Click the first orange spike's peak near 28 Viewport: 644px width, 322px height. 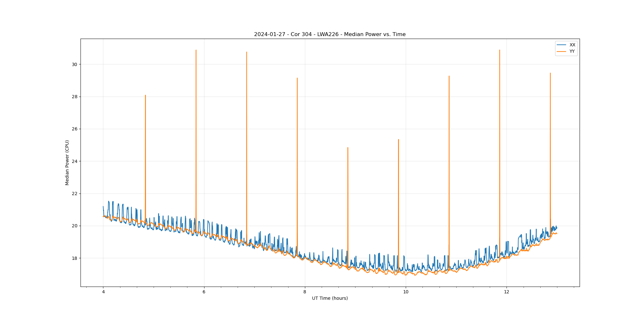click(x=145, y=95)
